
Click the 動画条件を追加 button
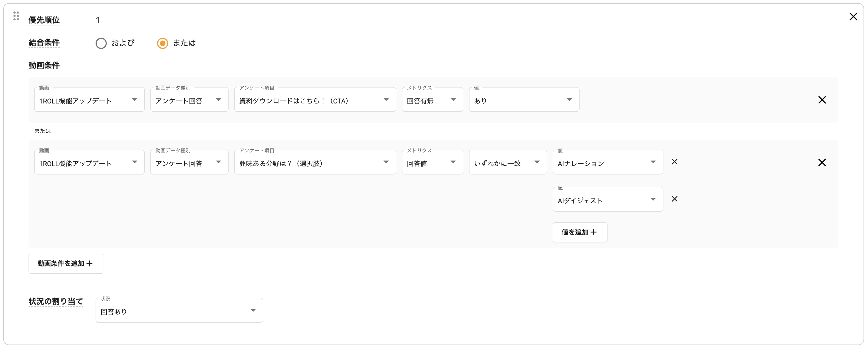pos(66,264)
